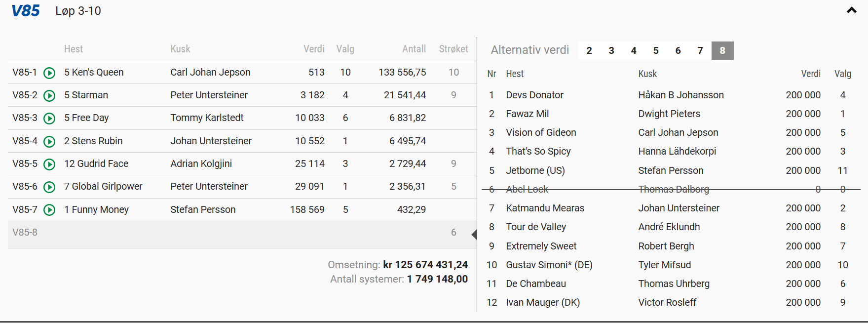Image resolution: width=868 pixels, height=325 pixels.
Task: Click the active tab 8
Action: (722, 51)
